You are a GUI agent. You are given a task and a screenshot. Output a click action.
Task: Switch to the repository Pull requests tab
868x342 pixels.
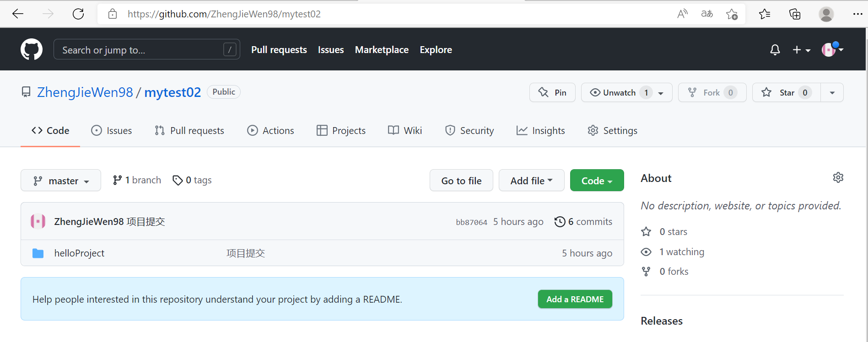[x=189, y=131]
